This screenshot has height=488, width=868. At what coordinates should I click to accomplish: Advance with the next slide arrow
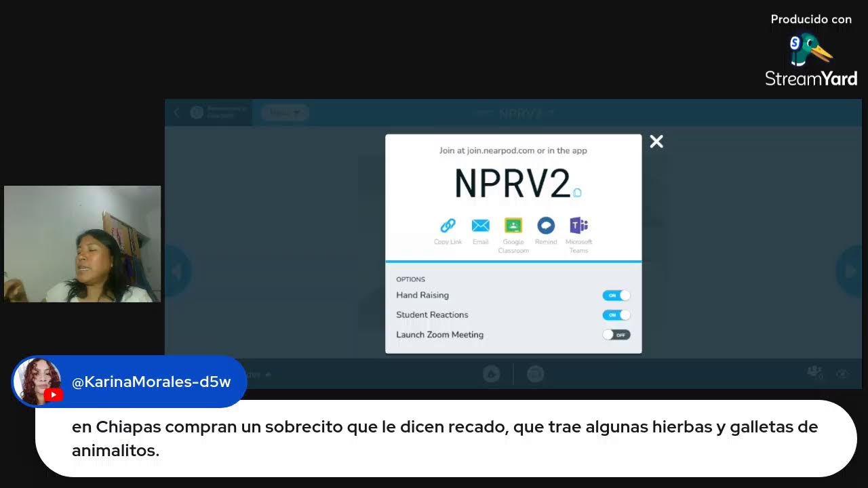pos(849,272)
